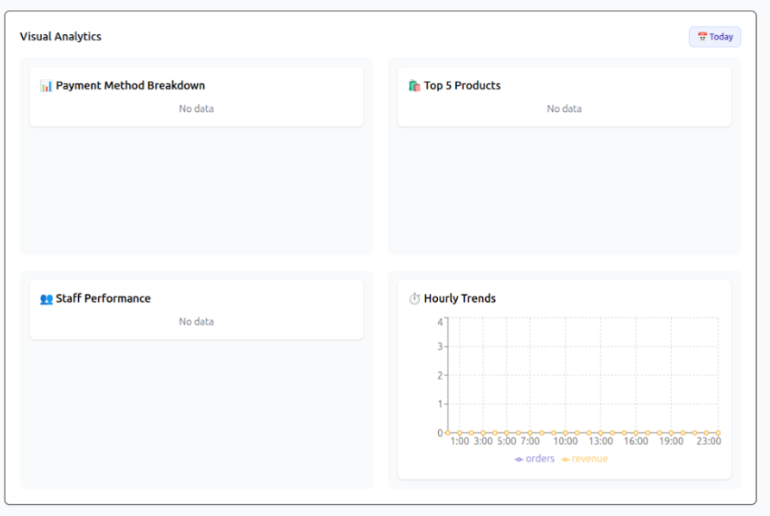Select the Staff Performance card title
The width and height of the screenshot is (770, 516).
(103, 299)
